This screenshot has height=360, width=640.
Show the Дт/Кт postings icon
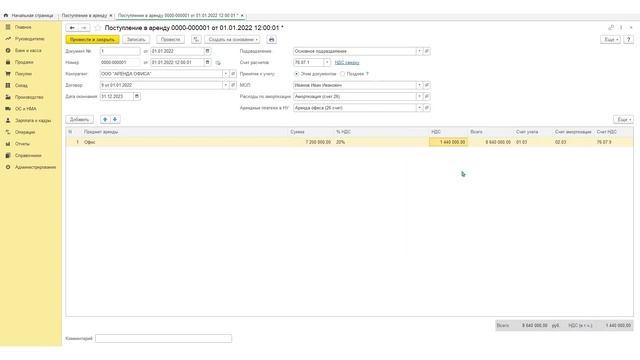[196, 40]
